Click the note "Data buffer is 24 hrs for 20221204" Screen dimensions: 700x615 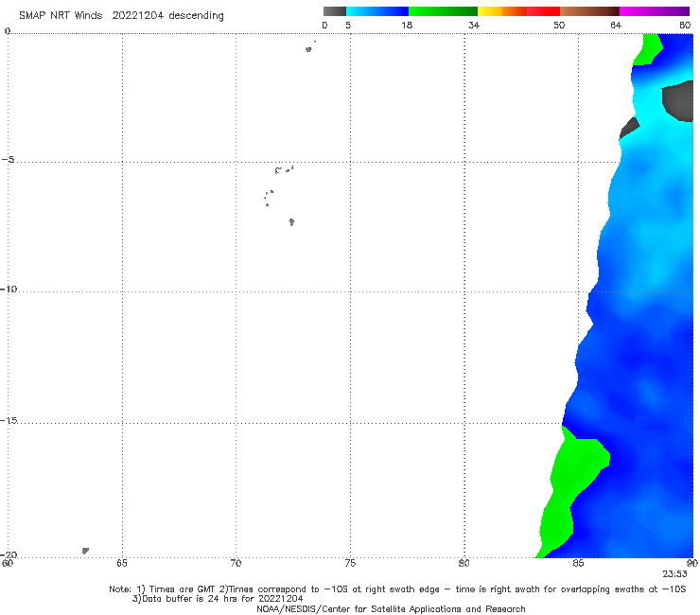pyautogui.click(x=218, y=599)
